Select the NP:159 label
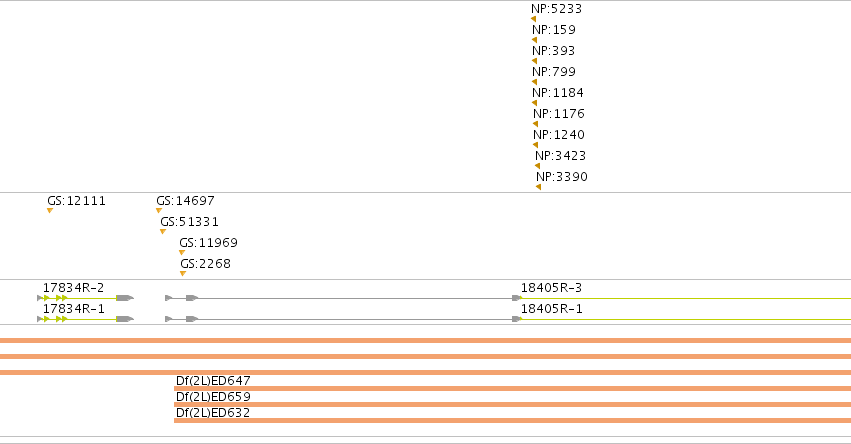This screenshot has height=444, width=851. tap(554, 30)
